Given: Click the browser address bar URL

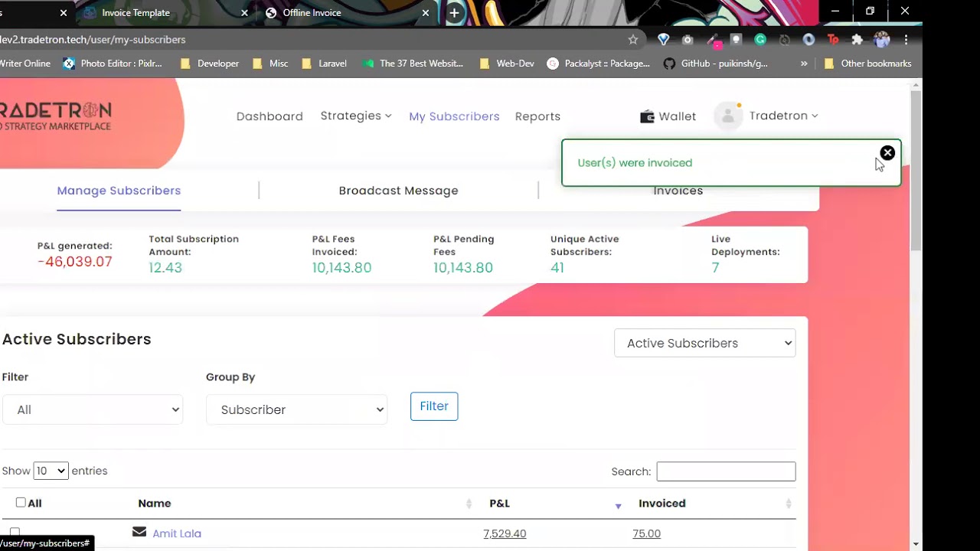Looking at the screenshot, I should coord(93,40).
